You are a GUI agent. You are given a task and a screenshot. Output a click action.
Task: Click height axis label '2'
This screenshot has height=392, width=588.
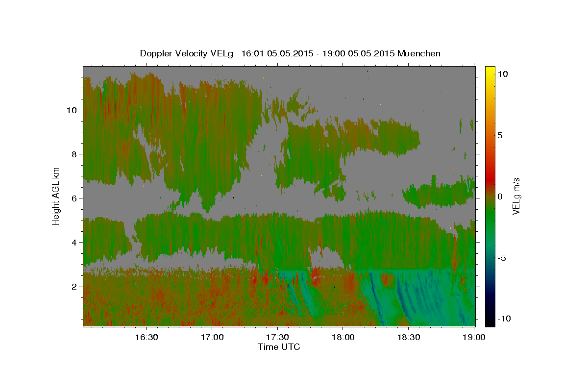pyautogui.click(x=74, y=286)
